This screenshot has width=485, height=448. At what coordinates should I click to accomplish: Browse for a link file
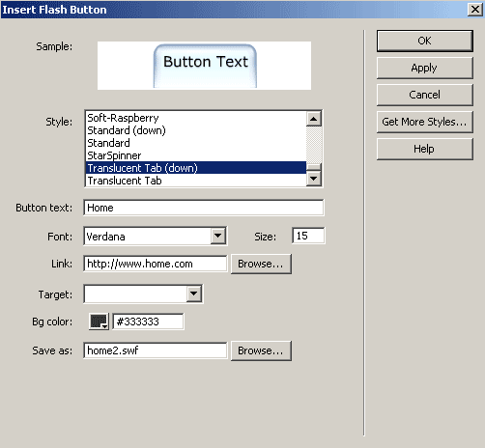261,264
